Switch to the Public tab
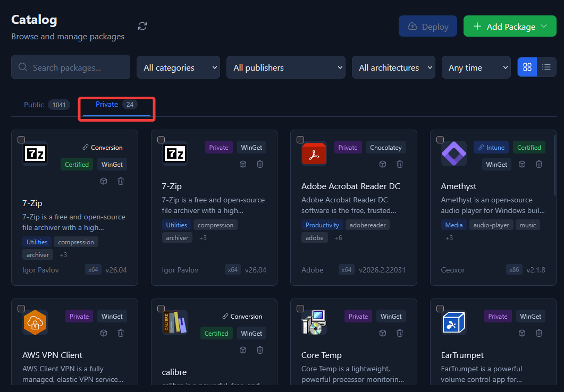This screenshot has width=564, height=392. 47,105
